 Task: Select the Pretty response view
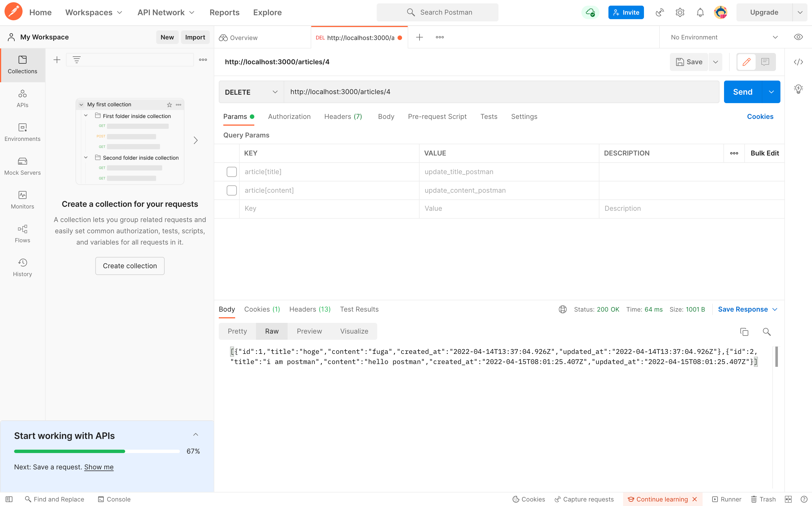237,331
